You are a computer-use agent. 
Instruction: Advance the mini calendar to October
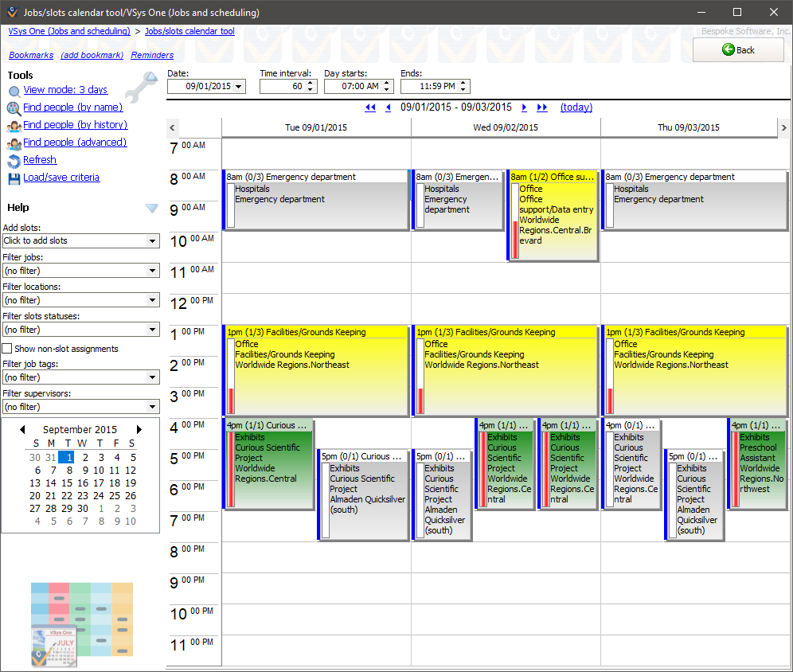point(139,428)
